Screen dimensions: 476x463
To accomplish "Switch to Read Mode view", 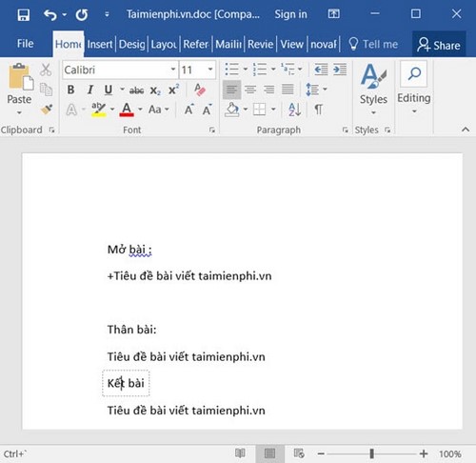I will pyautogui.click(x=240, y=453).
